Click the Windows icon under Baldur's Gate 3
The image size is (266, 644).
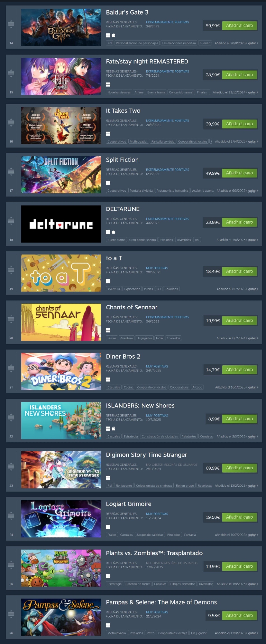click(x=108, y=35)
